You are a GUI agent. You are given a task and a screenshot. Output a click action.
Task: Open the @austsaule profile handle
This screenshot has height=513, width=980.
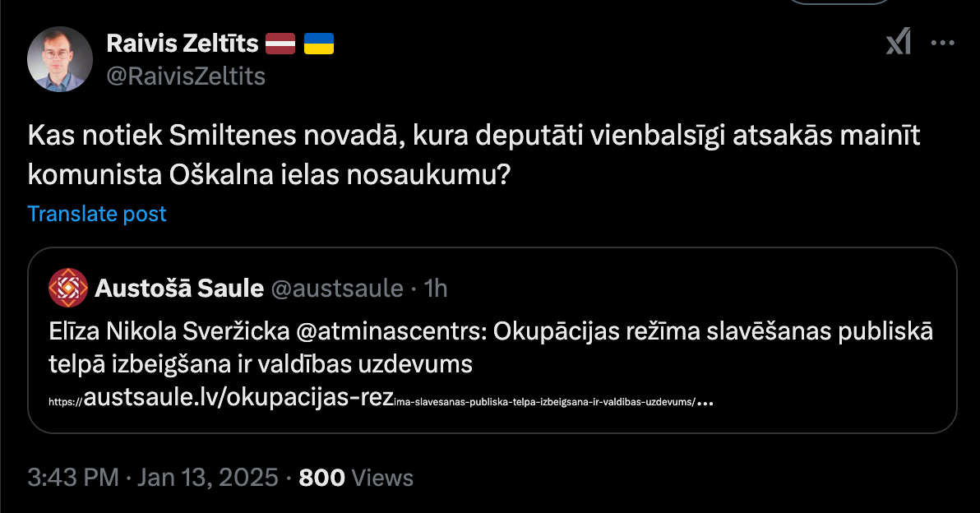click(337, 289)
